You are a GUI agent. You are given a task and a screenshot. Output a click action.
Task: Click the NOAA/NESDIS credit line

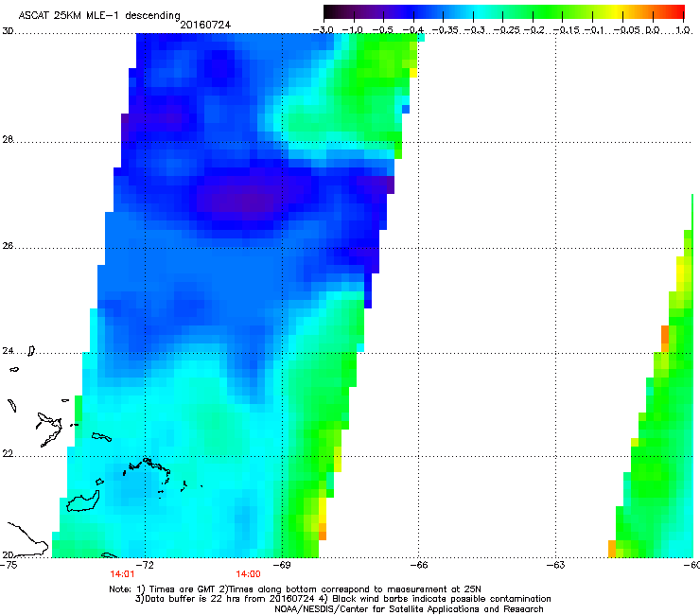(x=409, y=609)
